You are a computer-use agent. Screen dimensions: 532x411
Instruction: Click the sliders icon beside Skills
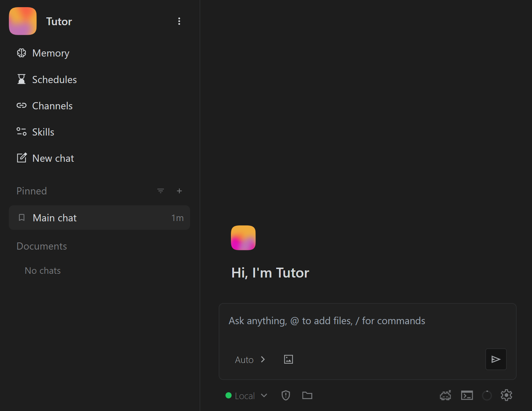pyautogui.click(x=21, y=131)
